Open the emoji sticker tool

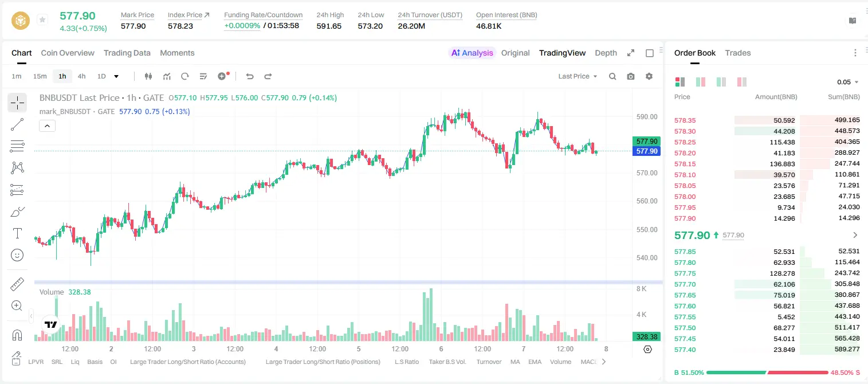pos(17,255)
